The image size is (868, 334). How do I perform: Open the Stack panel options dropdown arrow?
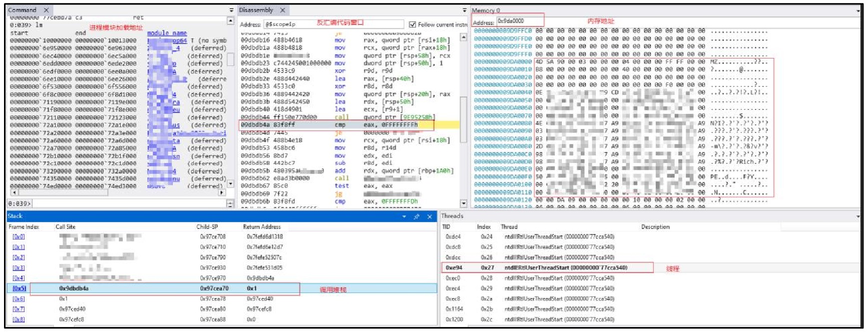click(404, 216)
